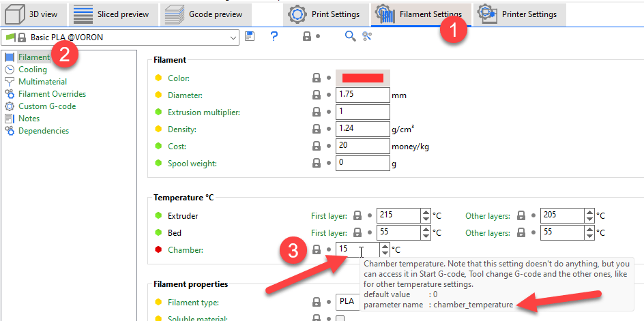644x321 pixels.
Task: Click the Extrusion multiplier input field
Action: tap(362, 112)
